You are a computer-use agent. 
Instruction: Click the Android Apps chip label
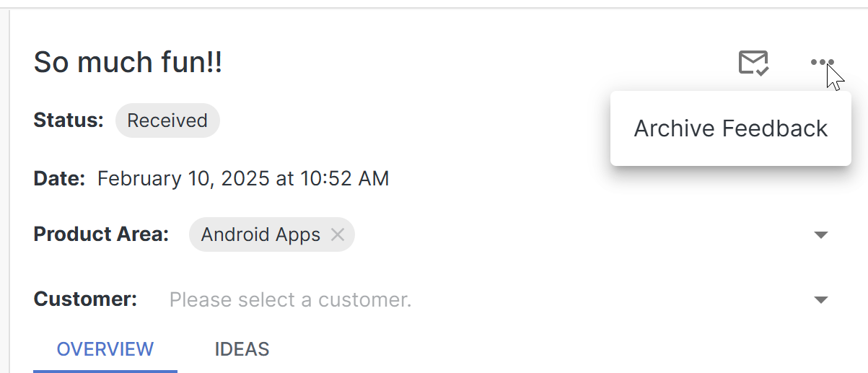point(260,234)
